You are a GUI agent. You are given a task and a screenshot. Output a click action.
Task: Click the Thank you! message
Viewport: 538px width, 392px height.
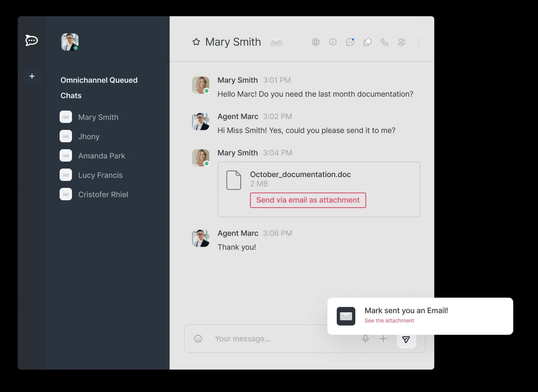pyautogui.click(x=237, y=247)
